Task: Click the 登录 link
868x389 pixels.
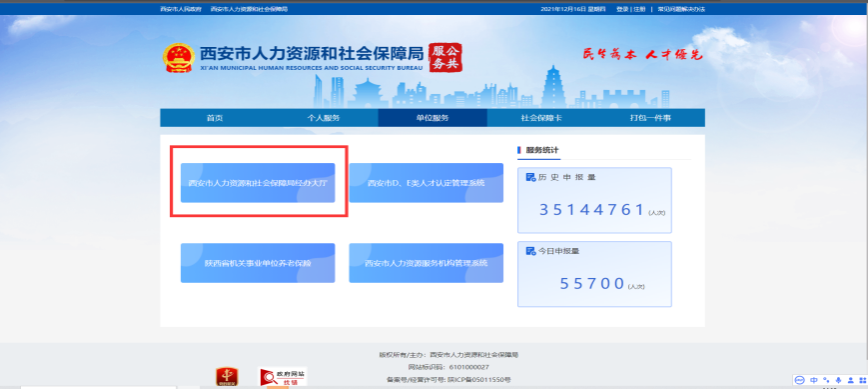Action: click(x=622, y=9)
